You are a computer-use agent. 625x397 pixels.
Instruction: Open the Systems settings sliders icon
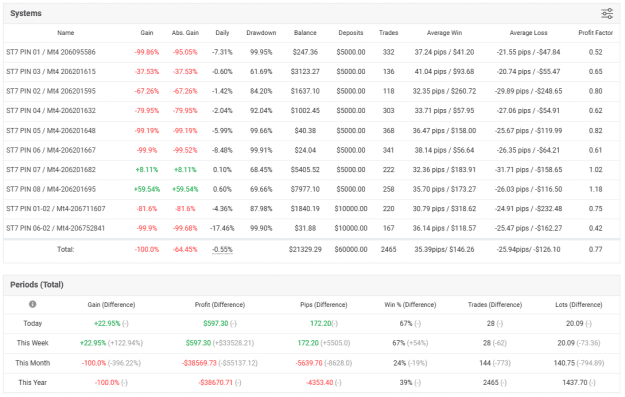click(607, 14)
